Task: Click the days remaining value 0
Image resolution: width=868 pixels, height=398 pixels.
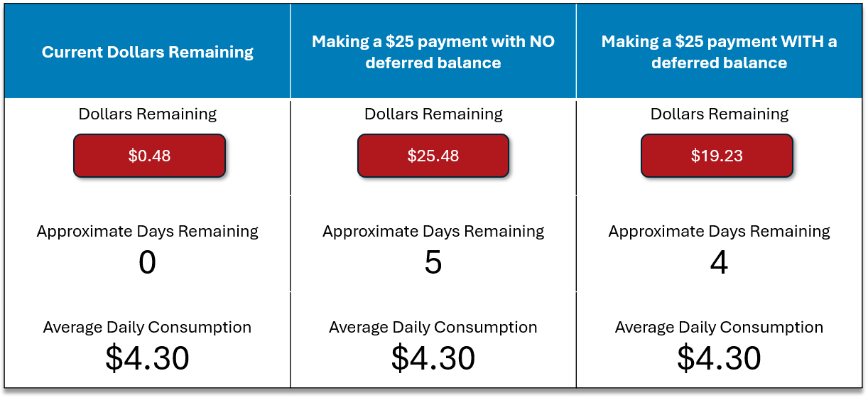Action: pos(147,263)
